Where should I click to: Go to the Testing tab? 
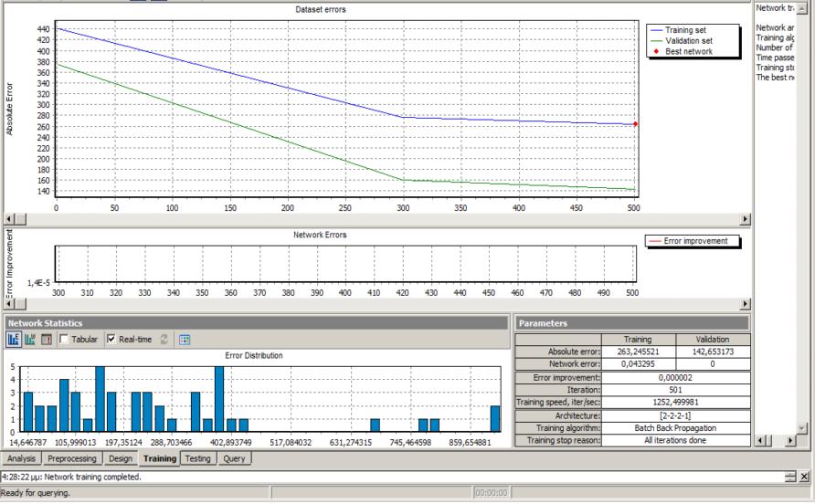198,458
